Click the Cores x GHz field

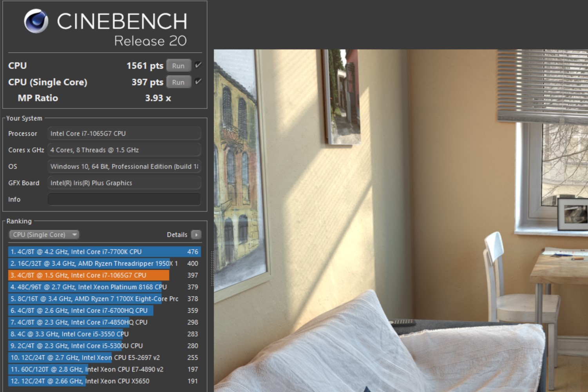[x=124, y=150]
